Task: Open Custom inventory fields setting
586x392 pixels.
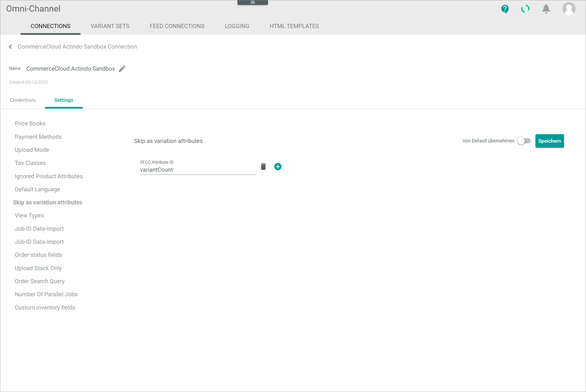Action: pyautogui.click(x=45, y=308)
